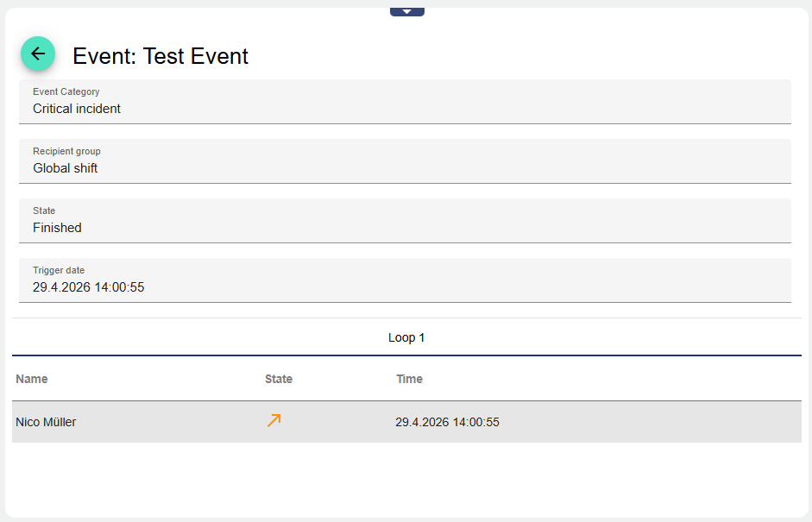Click the Critical incident value

click(77, 109)
